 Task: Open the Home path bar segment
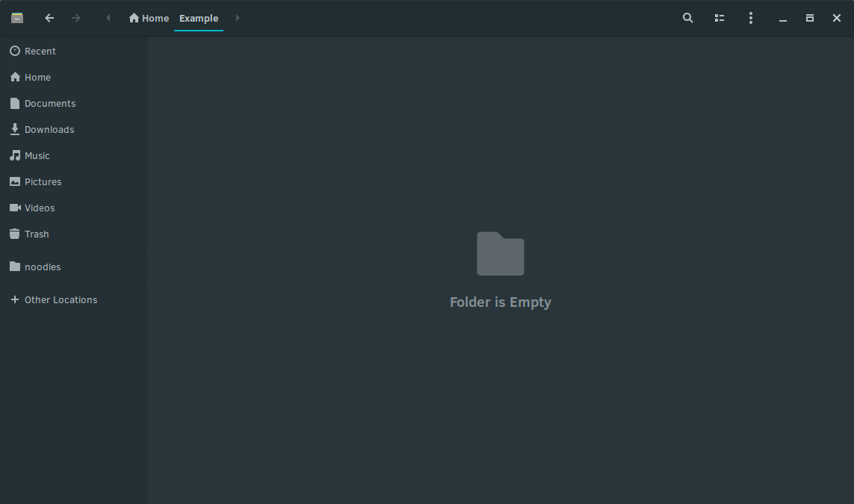(149, 18)
